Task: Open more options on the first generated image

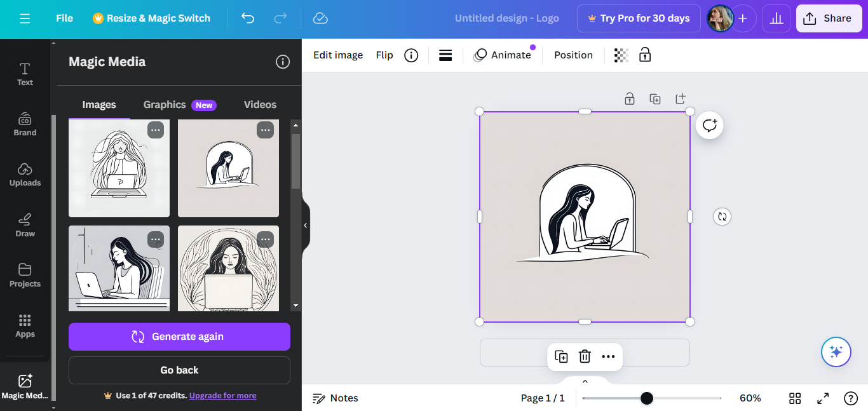Action: pos(156,130)
